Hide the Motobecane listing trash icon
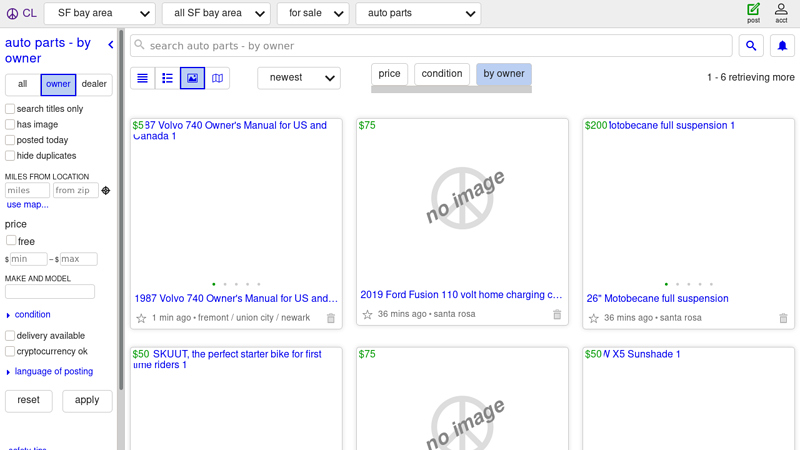 pos(783,318)
